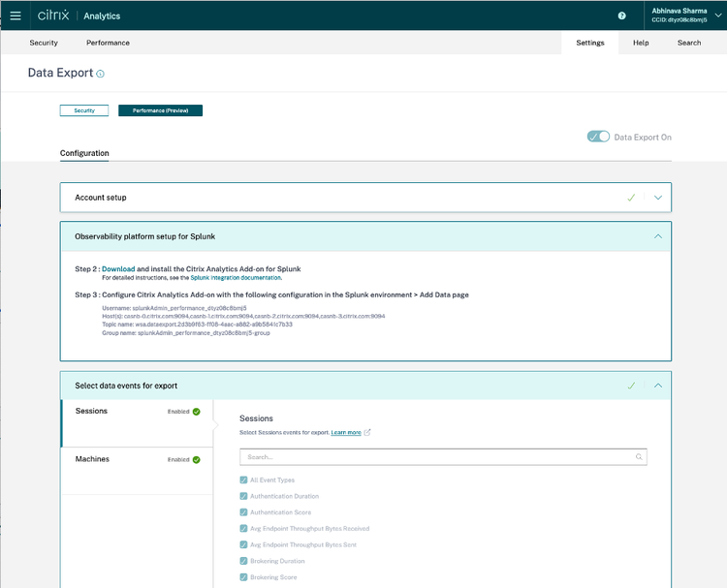Collapse the Observability platform setup section
Screen dimensions: 727x588
pos(658,236)
